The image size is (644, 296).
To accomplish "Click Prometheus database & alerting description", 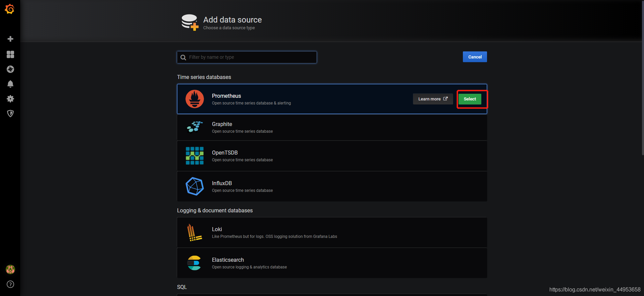I will 251,103.
